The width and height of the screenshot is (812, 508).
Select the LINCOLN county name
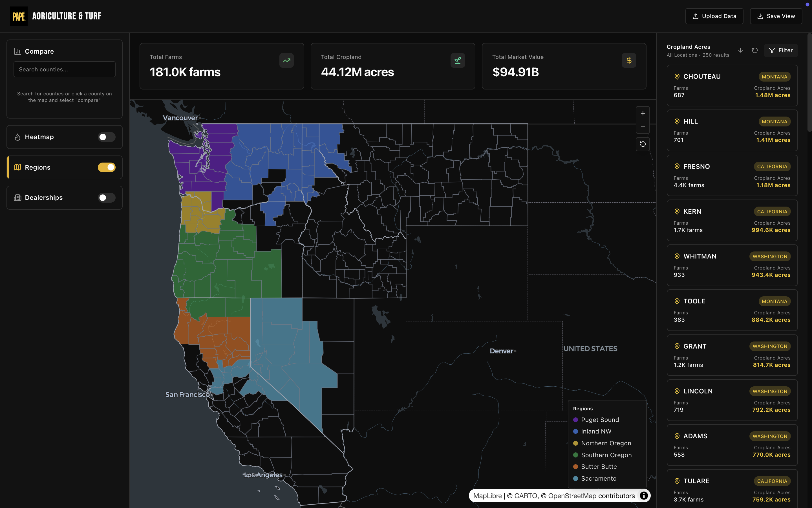click(698, 391)
